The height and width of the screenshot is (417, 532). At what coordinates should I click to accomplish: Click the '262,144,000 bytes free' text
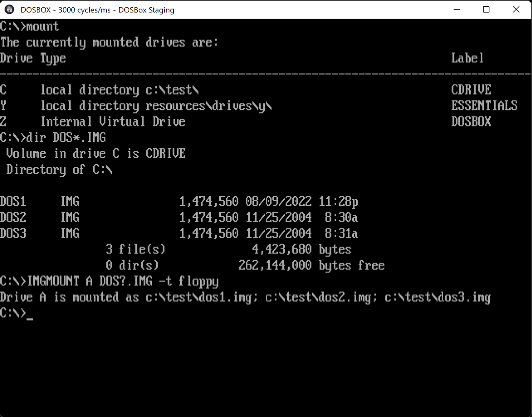311,265
